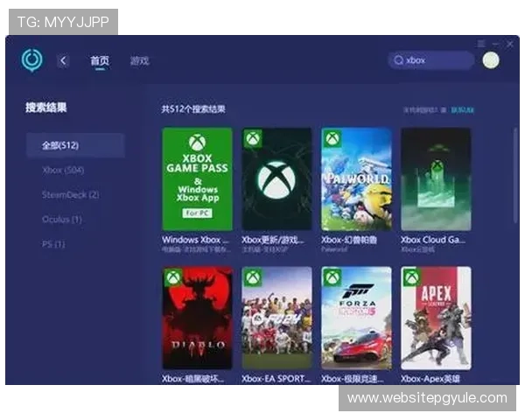Viewport: 525px width, 420px height.
Task: Focus the xbox search field
Action: pos(431,60)
